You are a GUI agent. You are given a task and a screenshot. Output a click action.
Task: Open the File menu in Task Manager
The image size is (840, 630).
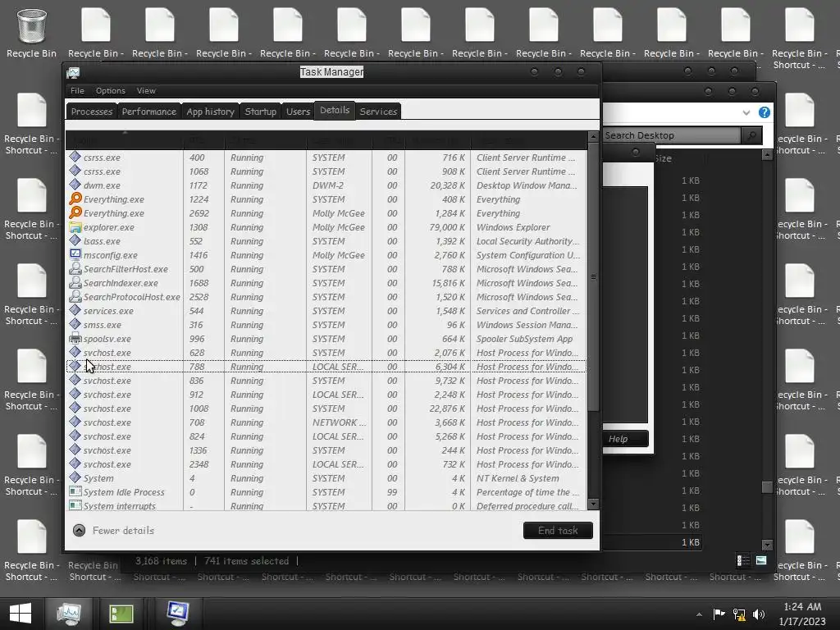coord(77,90)
